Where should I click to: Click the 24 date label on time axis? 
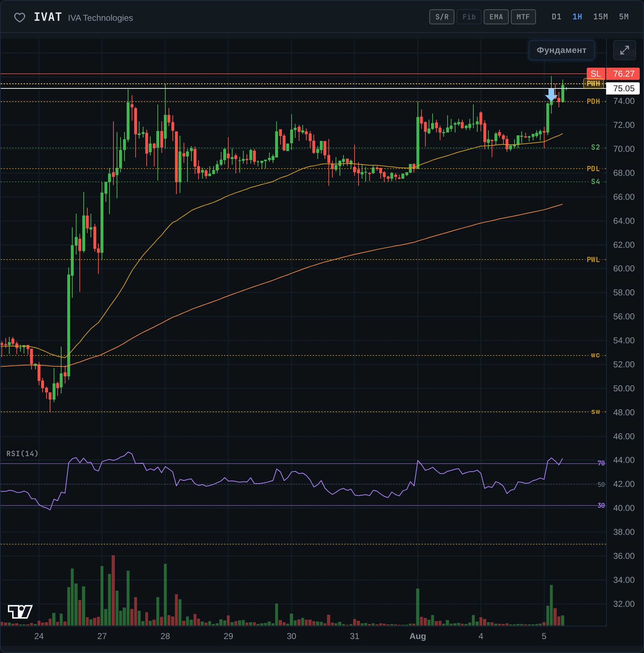click(x=39, y=636)
